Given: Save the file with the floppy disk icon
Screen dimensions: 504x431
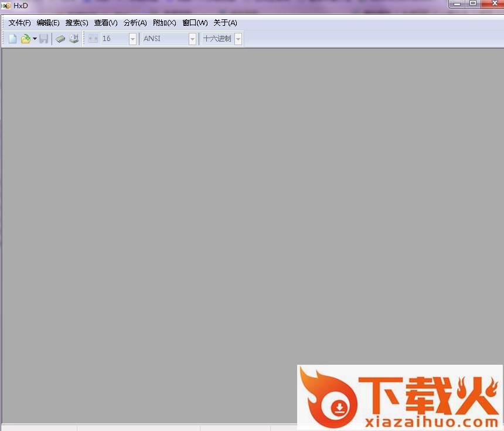Looking at the screenshot, I should tap(44, 39).
